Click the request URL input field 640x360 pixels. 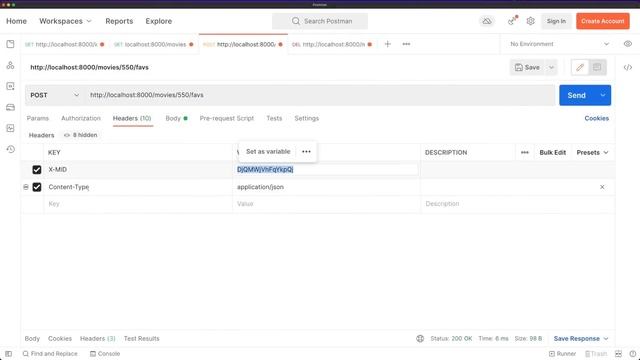coord(320,95)
